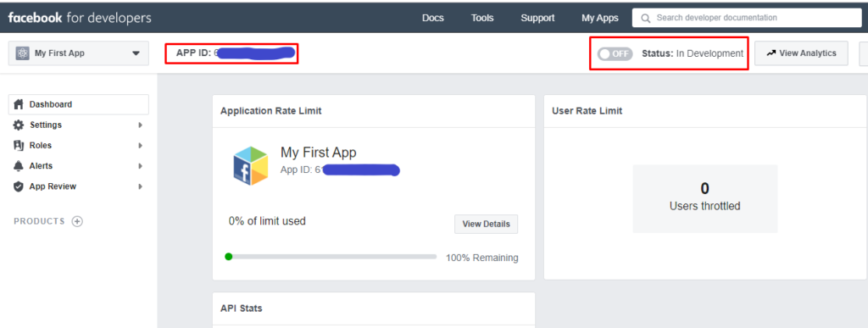Click the My First App cube logo
The height and width of the screenshot is (328, 868).
click(250, 165)
